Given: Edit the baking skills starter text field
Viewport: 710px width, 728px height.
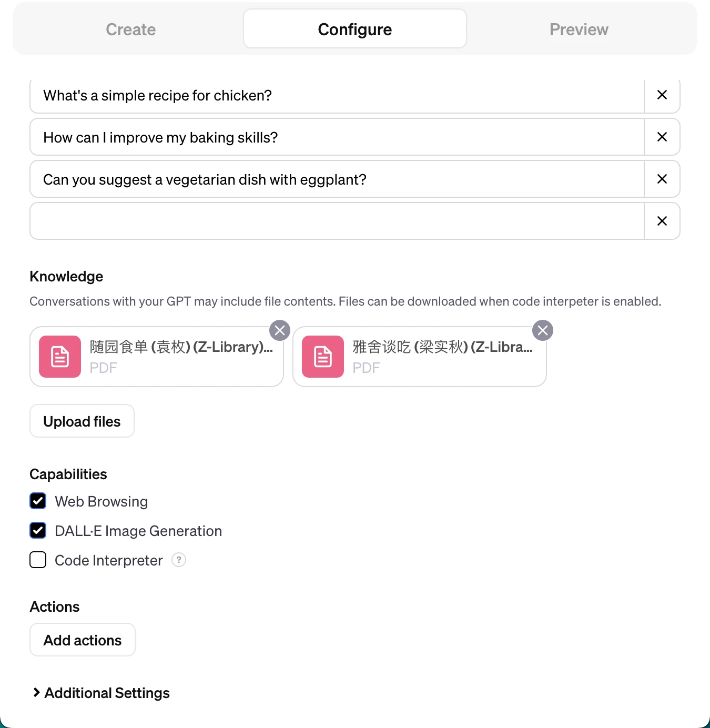Looking at the screenshot, I should (337, 137).
